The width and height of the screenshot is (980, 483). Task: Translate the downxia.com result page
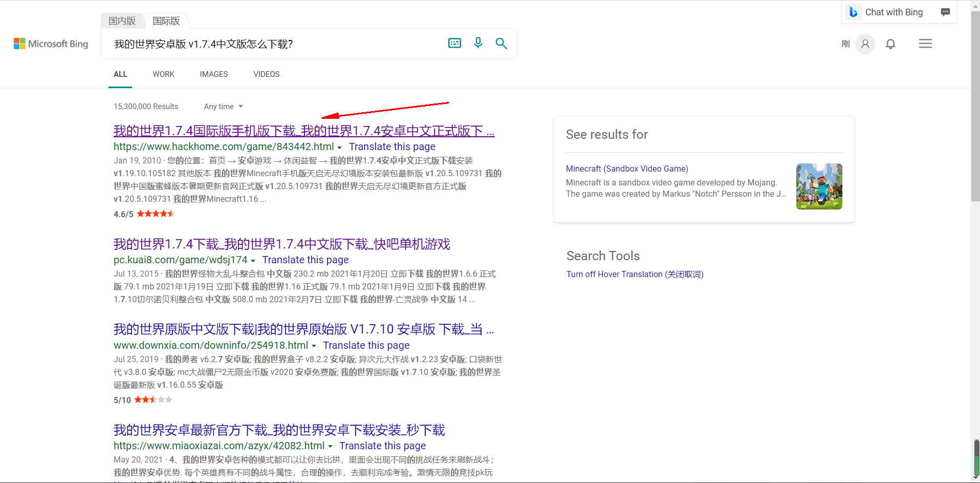366,345
